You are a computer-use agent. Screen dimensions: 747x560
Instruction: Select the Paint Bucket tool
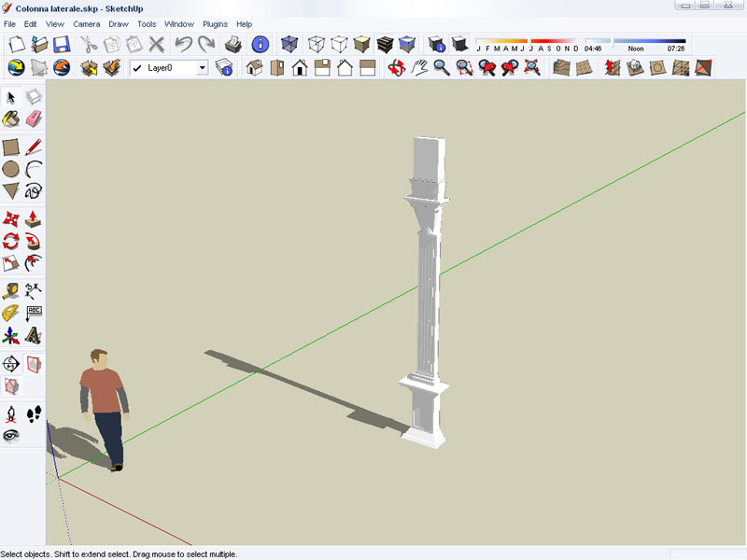(x=11, y=119)
